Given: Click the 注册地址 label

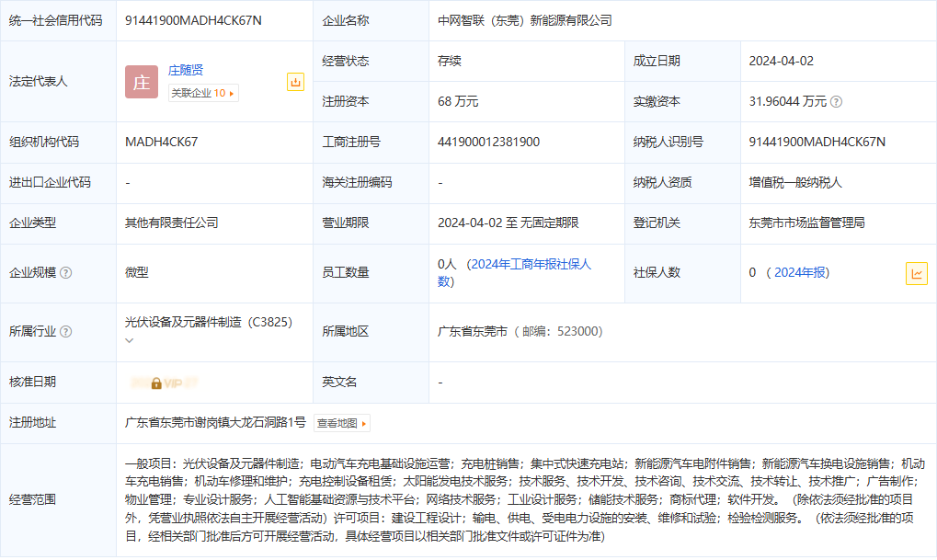Looking at the screenshot, I should click(x=32, y=423).
